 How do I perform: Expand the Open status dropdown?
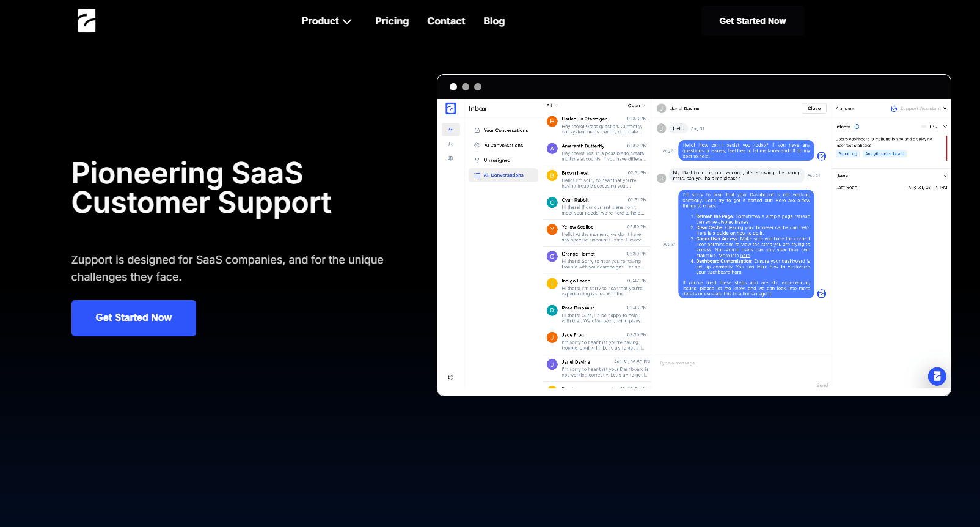coord(636,105)
